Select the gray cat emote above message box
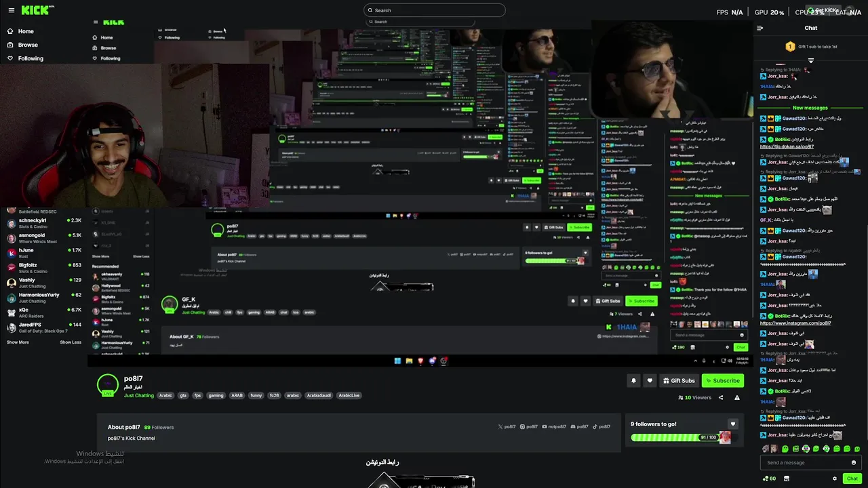The width and height of the screenshot is (868, 488). click(766, 449)
